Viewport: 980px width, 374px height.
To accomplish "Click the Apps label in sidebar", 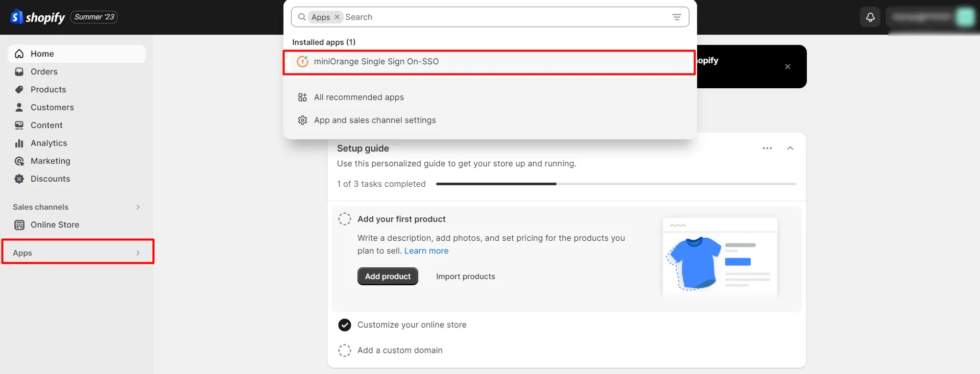I will click(x=22, y=253).
